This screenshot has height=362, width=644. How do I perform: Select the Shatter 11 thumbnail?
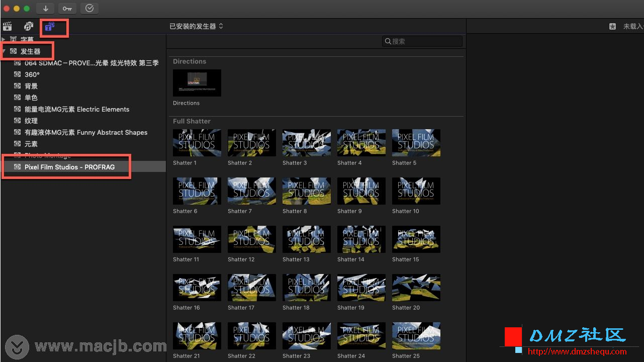coord(197,239)
